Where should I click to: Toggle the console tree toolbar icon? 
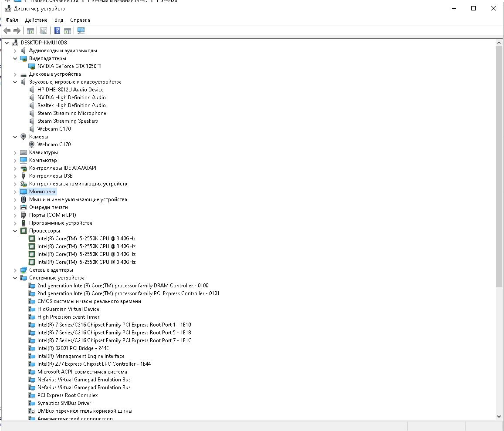30,31
